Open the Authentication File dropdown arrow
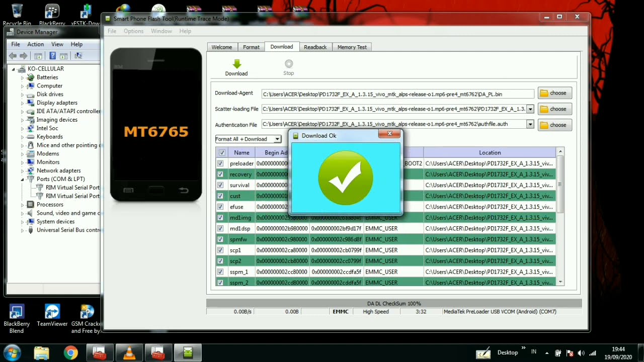 (x=530, y=124)
